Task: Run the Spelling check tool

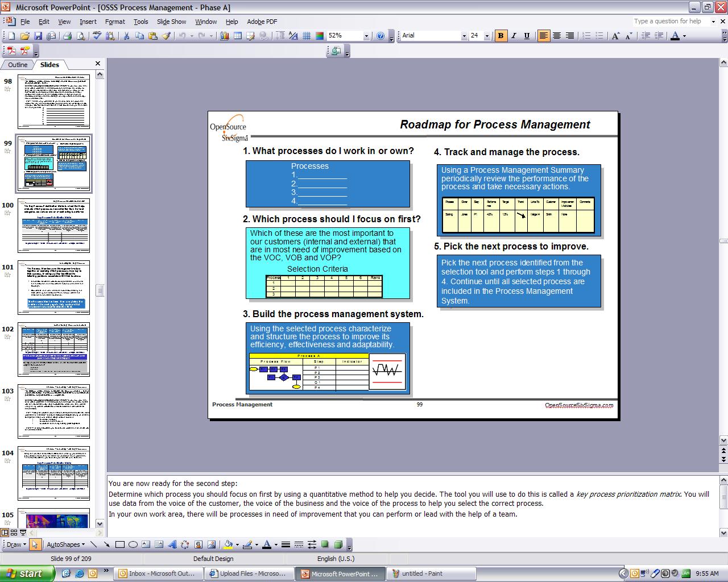Action: [x=97, y=36]
